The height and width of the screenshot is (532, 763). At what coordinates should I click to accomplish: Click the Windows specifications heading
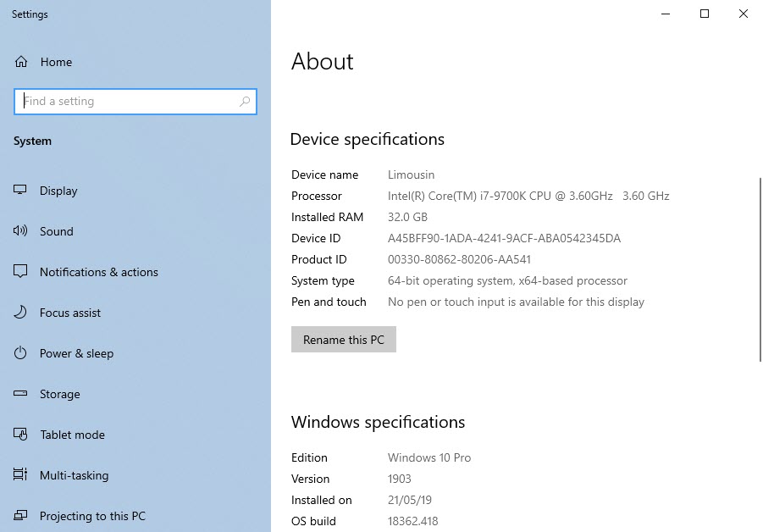click(378, 422)
